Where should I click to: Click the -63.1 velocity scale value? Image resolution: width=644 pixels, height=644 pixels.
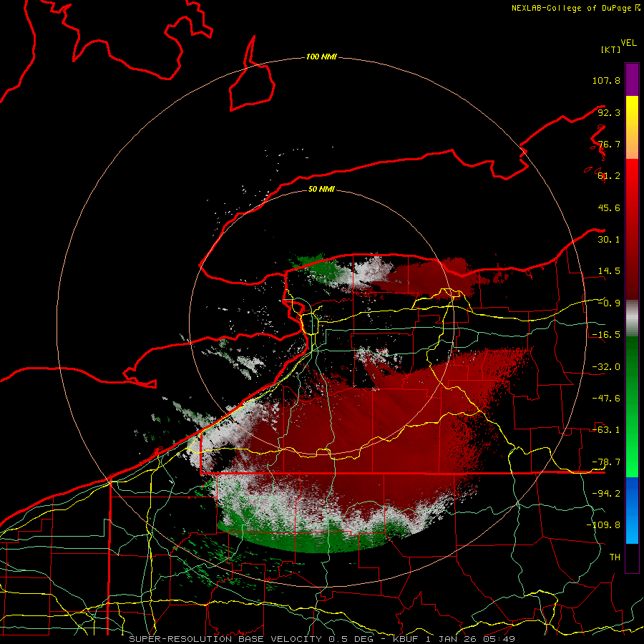606,430
